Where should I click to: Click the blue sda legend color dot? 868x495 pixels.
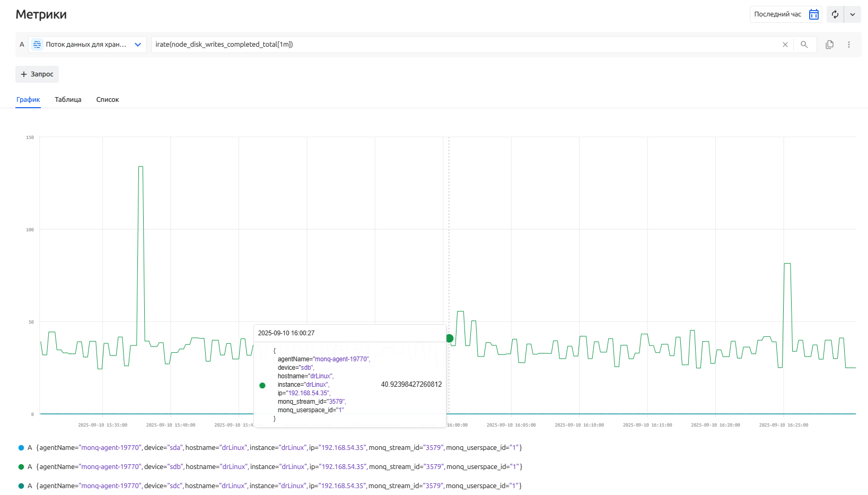pyautogui.click(x=21, y=448)
